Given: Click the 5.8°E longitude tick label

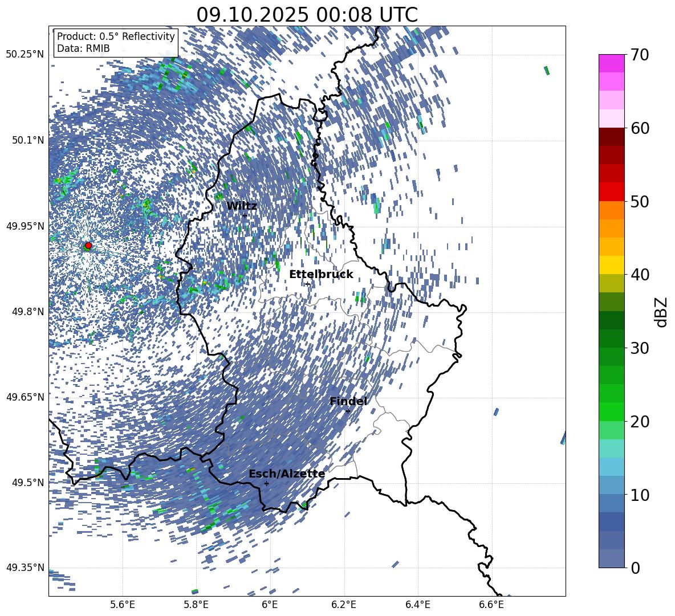Looking at the screenshot, I should pyautogui.click(x=196, y=605).
